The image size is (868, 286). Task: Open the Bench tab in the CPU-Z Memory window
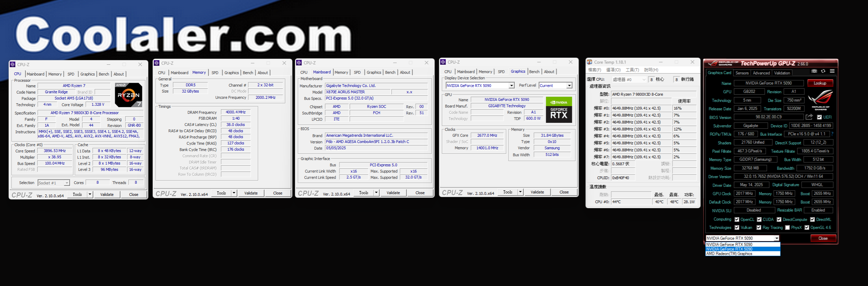[248, 73]
